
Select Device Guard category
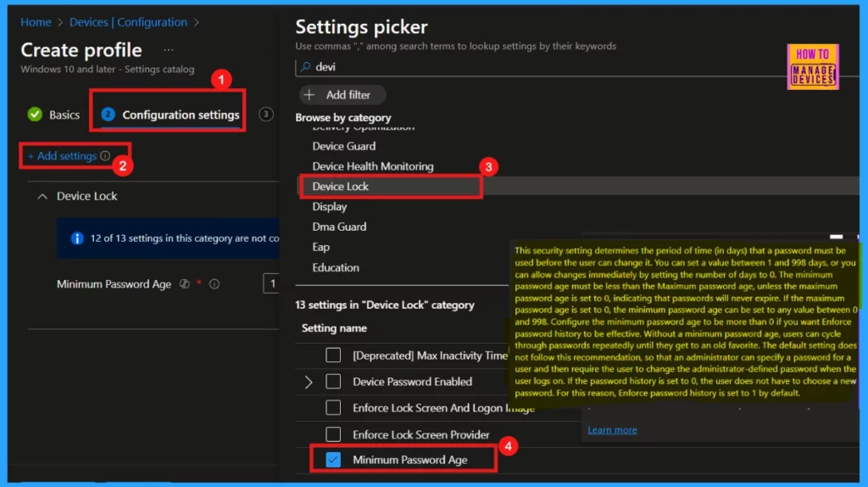coord(344,146)
